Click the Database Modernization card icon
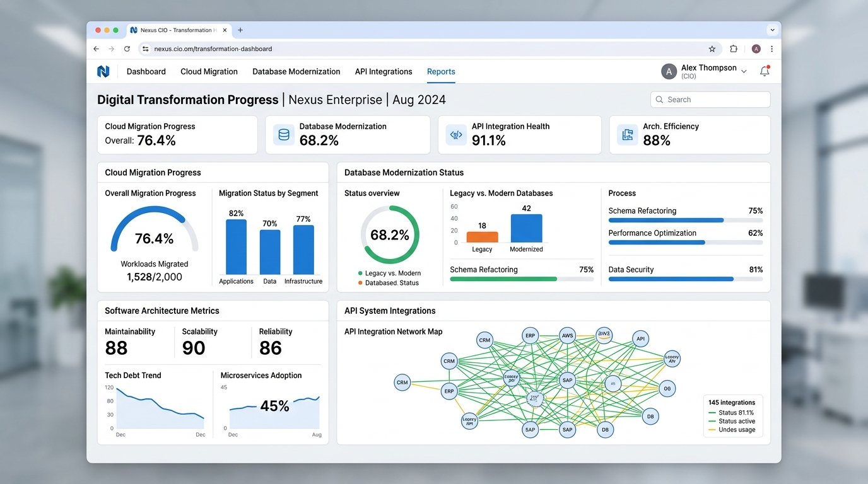The width and height of the screenshot is (868, 484). tap(284, 134)
